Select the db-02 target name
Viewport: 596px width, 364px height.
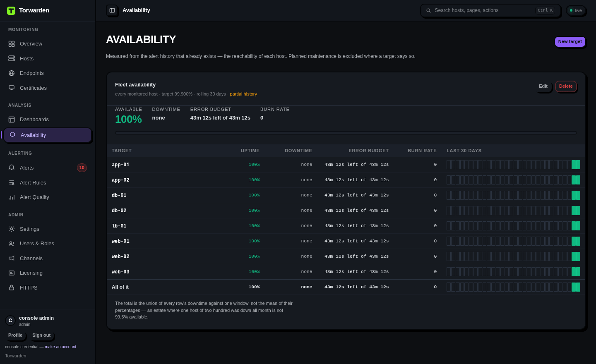(x=119, y=211)
